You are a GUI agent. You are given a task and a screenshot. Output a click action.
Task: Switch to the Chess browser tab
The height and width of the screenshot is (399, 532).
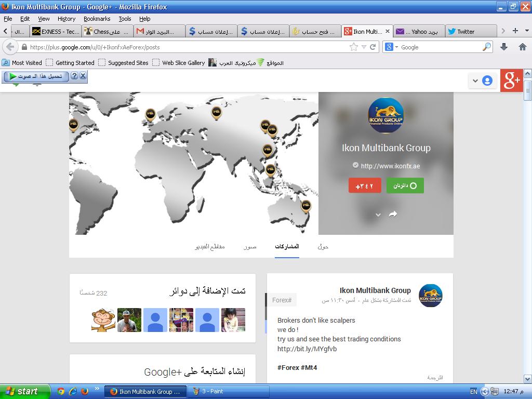(108, 31)
